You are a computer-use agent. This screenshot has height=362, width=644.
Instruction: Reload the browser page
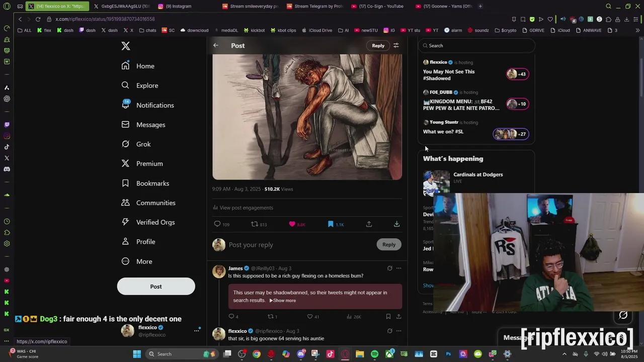(38, 19)
